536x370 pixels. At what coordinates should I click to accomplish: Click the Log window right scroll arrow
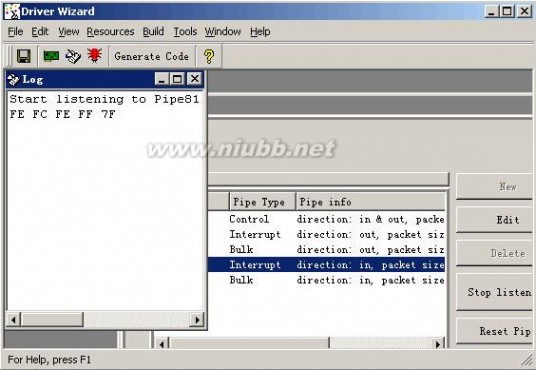[x=197, y=320]
